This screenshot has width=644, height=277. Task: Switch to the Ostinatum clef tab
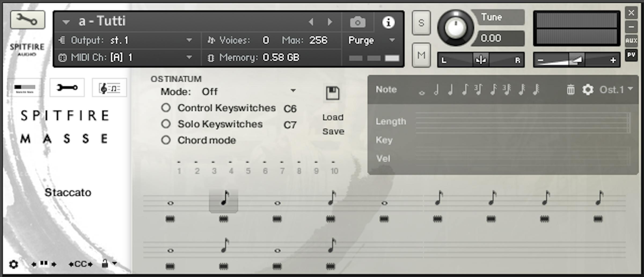click(x=109, y=87)
